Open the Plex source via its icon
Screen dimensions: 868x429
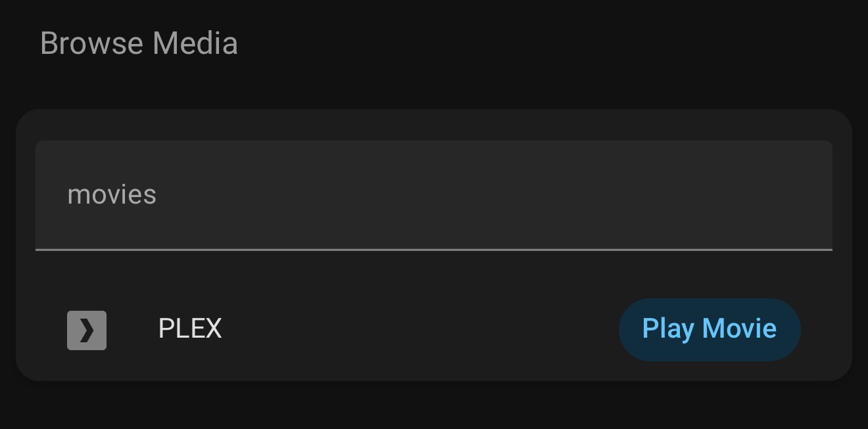click(x=87, y=330)
